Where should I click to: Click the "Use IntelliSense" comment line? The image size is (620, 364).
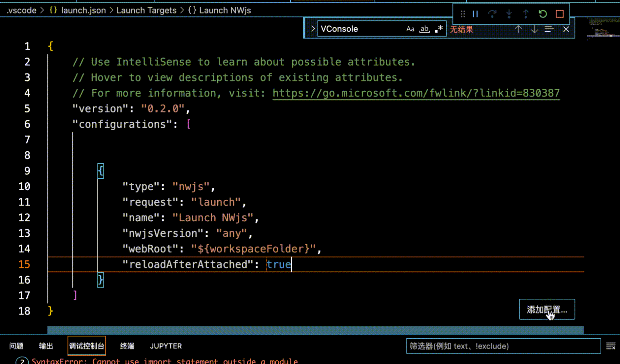click(x=244, y=62)
